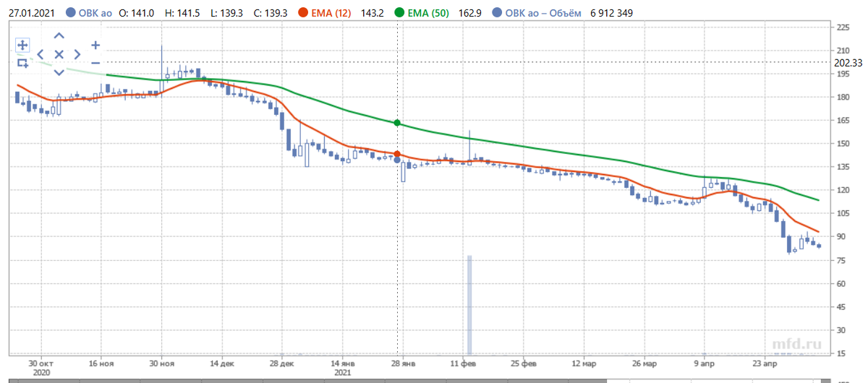Zoom in with the plus icon
The width and height of the screenshot is (868, 383).
(x=95, y=45)
